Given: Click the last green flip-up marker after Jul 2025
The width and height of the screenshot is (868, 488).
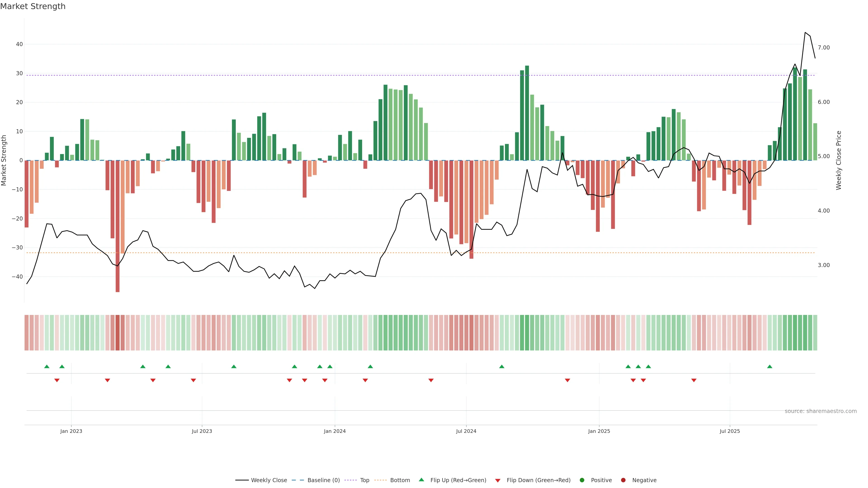Looking at the screenshot, I should coord(770,366).
